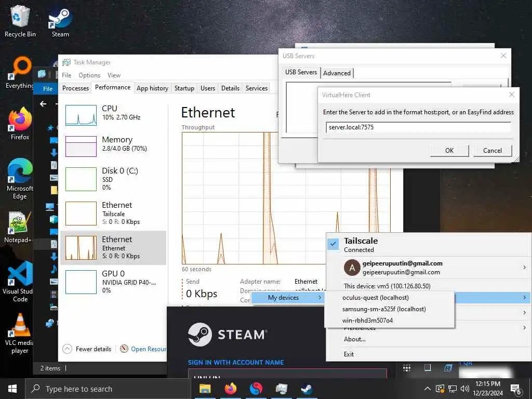Expand the My devices submenu
This screenshot has width=532, height=399.
click(289, 298)
